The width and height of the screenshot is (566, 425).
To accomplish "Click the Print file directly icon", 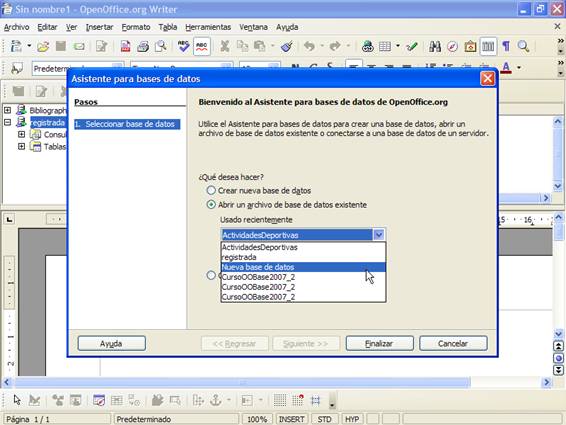I will point(143,47).
